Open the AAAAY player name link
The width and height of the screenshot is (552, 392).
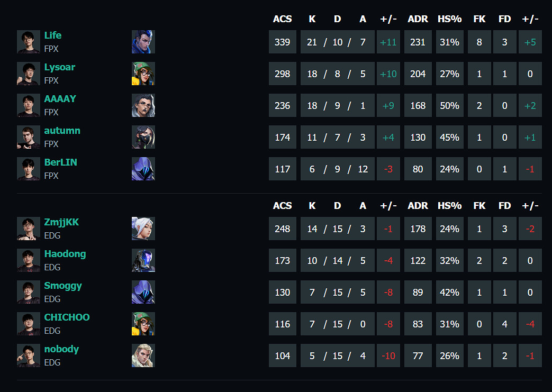[x=60, y=99]
